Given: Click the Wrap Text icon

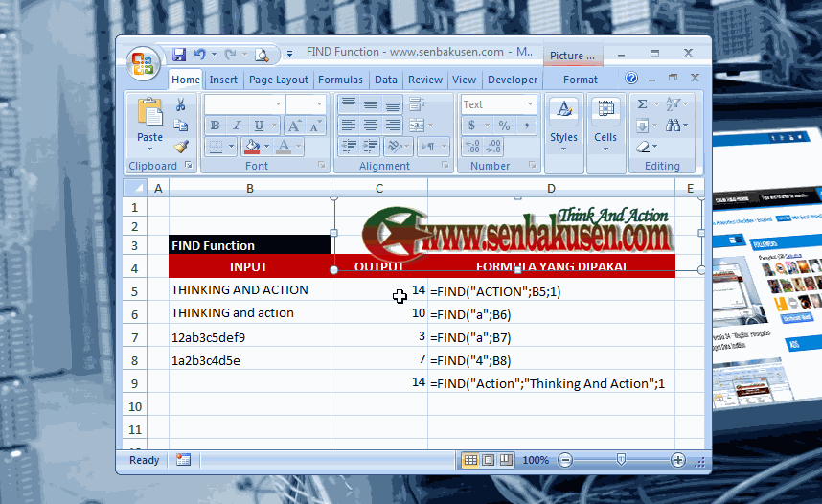Looking at the screenshot, I should [418, 104].
